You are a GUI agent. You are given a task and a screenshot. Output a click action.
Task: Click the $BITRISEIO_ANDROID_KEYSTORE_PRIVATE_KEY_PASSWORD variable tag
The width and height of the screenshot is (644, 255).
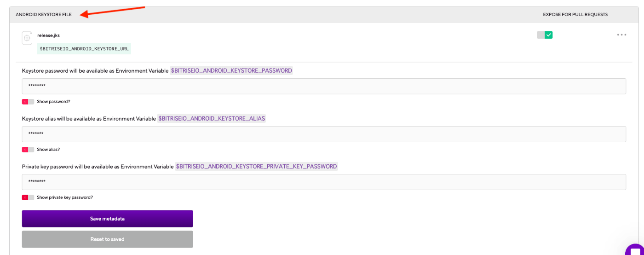click(x=256, y=167)
